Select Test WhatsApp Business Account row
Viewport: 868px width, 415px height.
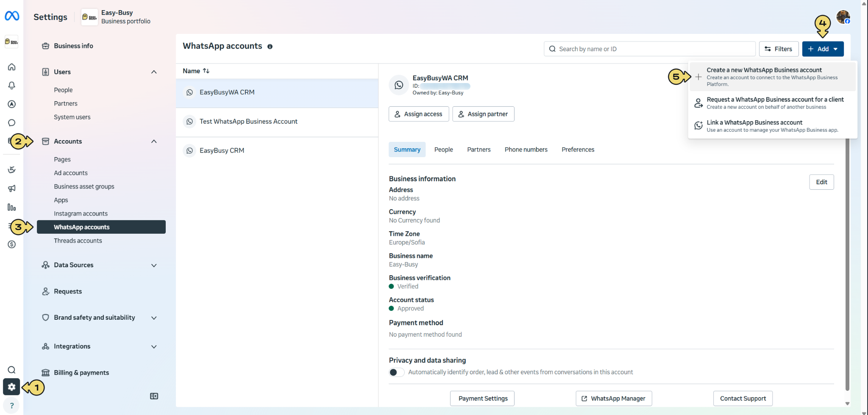pyautogui.click(x=277, y=122)
